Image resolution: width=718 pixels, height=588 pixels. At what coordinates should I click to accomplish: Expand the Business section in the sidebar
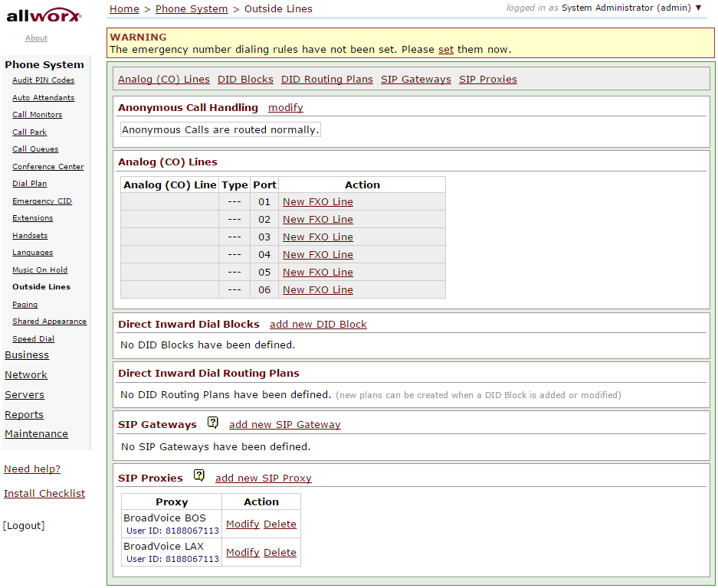(x=26, y=354)
